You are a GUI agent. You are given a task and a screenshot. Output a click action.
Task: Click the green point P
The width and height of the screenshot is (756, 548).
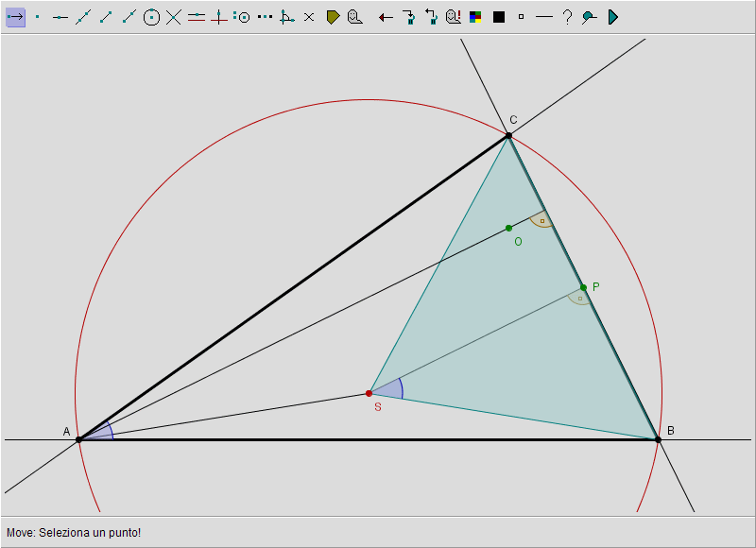[x=583, y=288]
